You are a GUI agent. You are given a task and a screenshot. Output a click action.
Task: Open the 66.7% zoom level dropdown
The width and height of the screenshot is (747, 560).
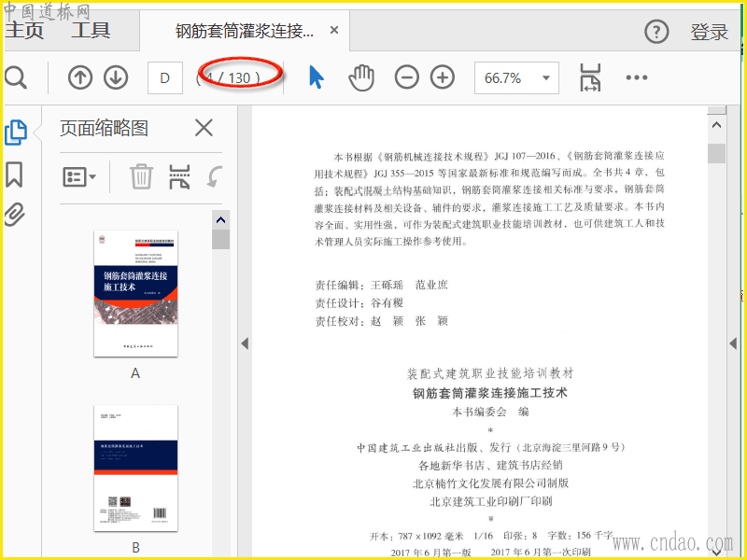(516, 77)
